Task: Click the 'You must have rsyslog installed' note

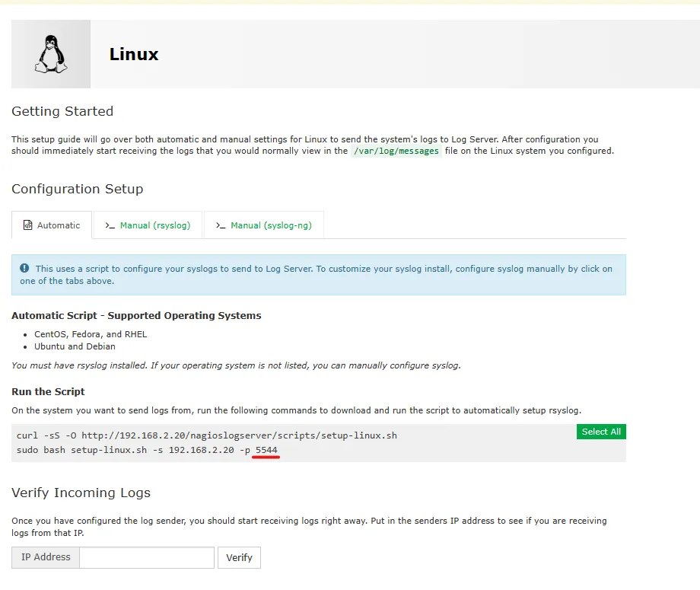Action: (236, 365)
